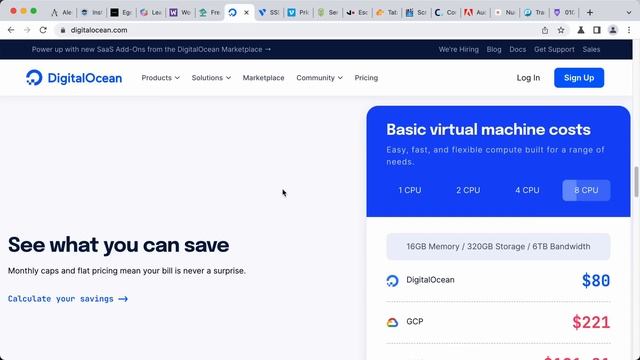Screen dimensions: 640x360
Task: Switch to the '010' browser tab
Action: [564, 13]
